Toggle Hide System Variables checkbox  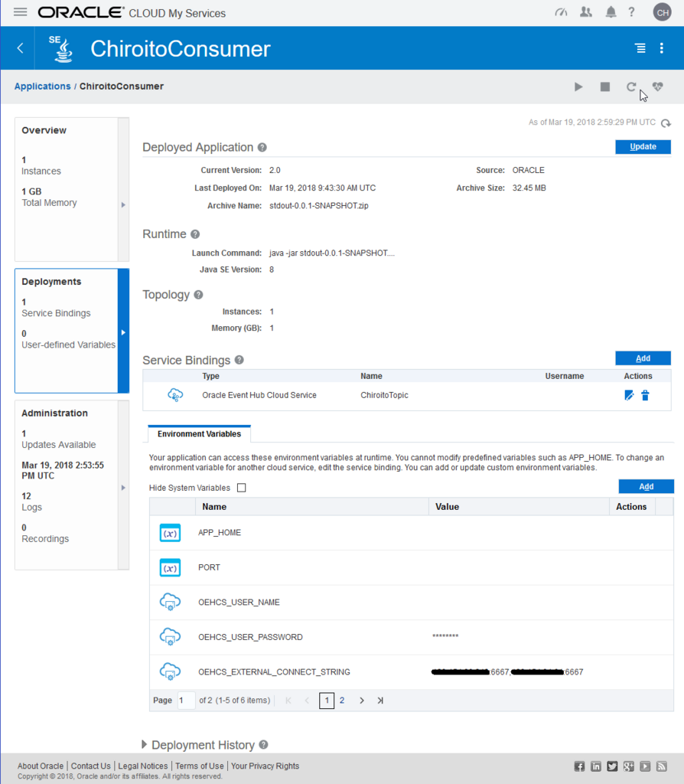pos(241,488)
